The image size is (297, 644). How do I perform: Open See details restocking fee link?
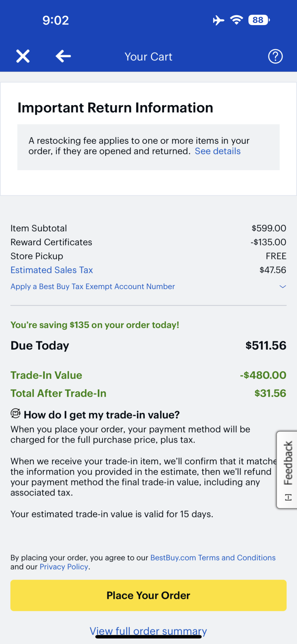pos(218,151)
